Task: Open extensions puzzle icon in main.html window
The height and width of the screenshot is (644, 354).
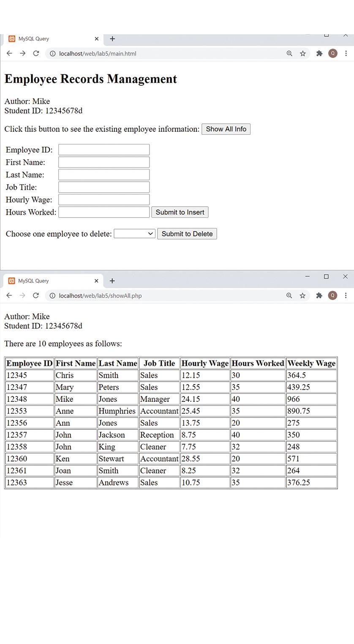Action: (x=319, y=53)
